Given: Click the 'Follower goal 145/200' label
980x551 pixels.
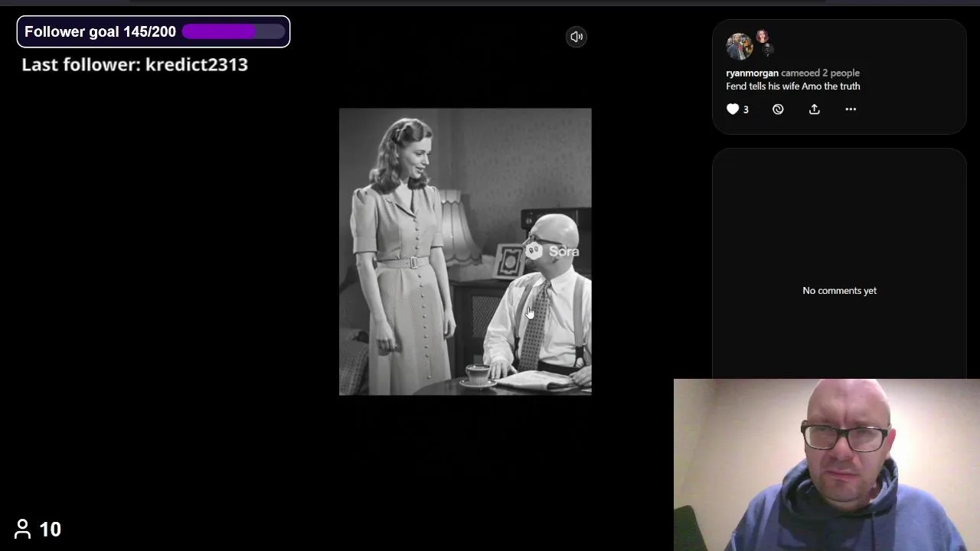Looking at the screenshot, I should (100, 31).
